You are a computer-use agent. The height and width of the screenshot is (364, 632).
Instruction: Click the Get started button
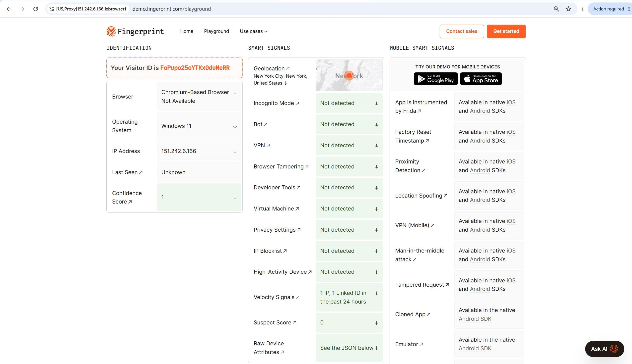click(x=506, y=31)
